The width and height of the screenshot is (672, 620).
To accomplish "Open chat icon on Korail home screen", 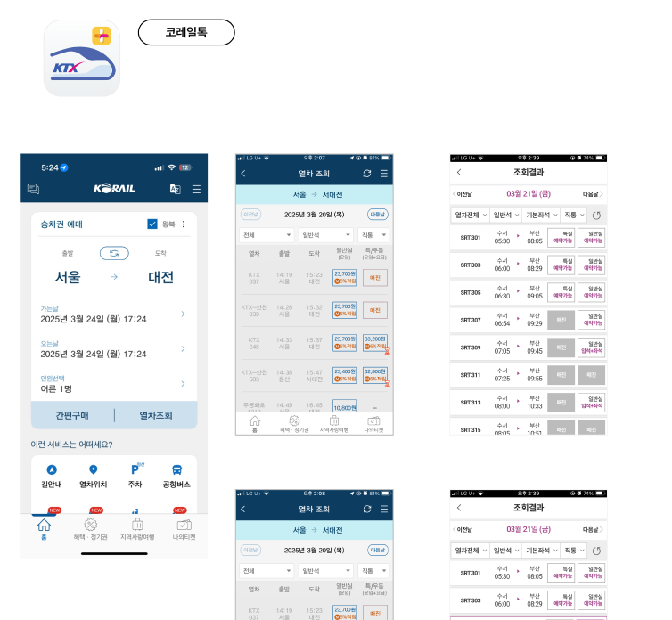I will click(x=34, y=189).
